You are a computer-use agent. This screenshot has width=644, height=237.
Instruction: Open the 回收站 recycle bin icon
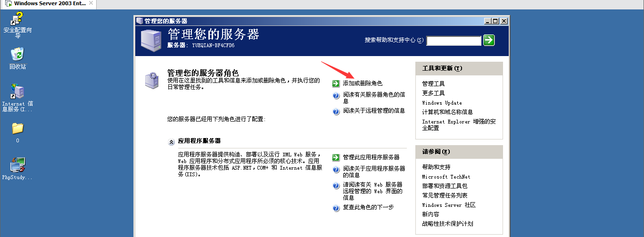tap(17, 58)
